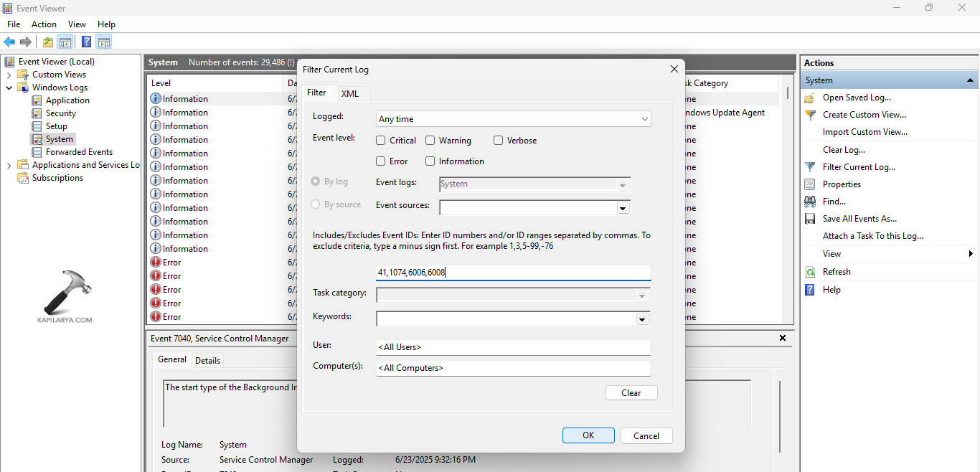The image size is (980, 472).
Task: Switch to the XML tab
Action: click(x=351, y=93)
